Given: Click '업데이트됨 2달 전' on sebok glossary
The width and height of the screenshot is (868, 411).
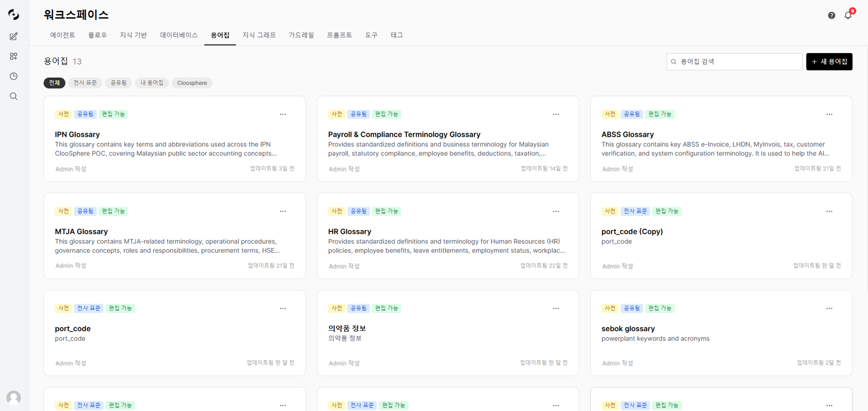Looking at the screenshot, I should (819, 363).
